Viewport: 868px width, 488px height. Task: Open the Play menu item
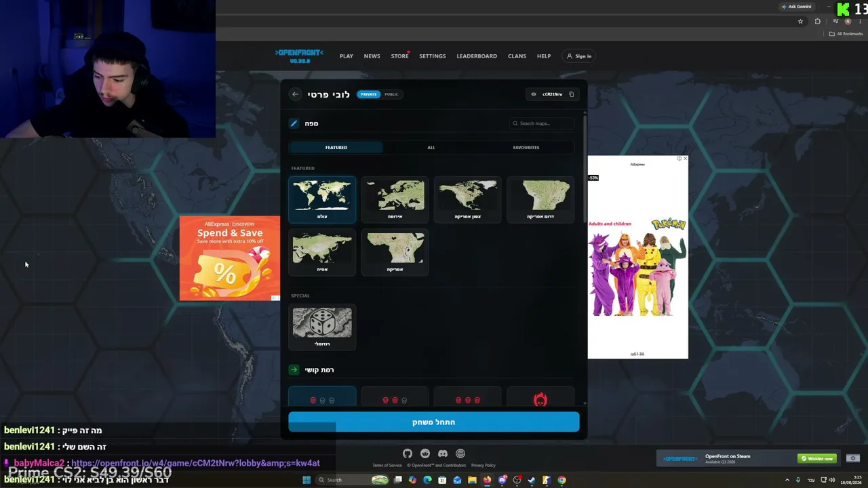point(347,56)
